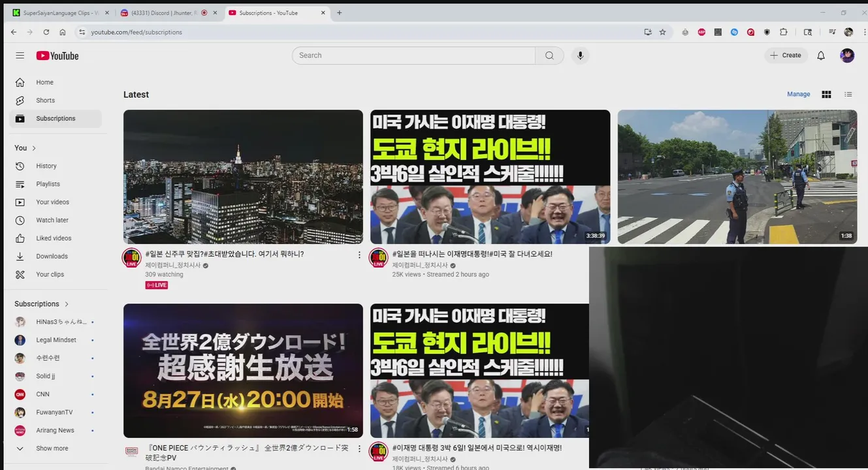Open a new browser tab
Screen dimensions: 868x470
339,12
